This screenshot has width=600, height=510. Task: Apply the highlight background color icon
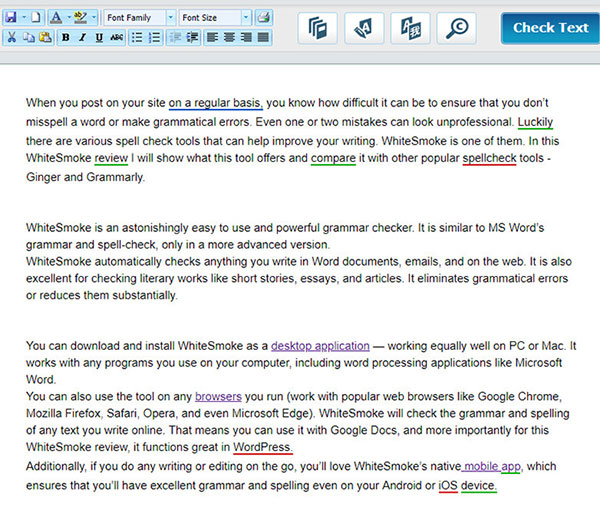click(80, 17)
